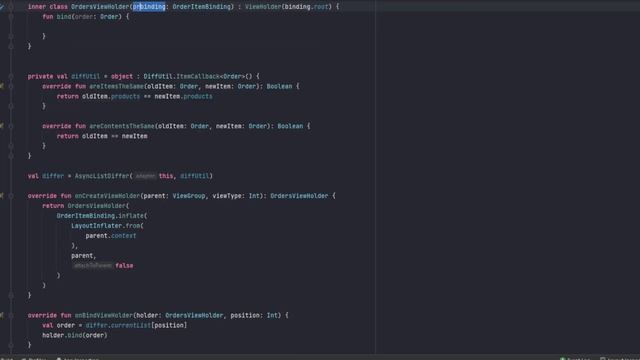
Task: Click the 'holder.bind(order)' line
Action: pyautogui.click(x=75, y=335)
